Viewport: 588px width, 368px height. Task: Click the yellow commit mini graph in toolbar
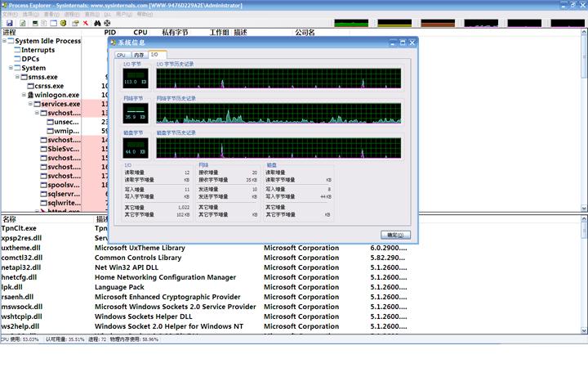394,23
